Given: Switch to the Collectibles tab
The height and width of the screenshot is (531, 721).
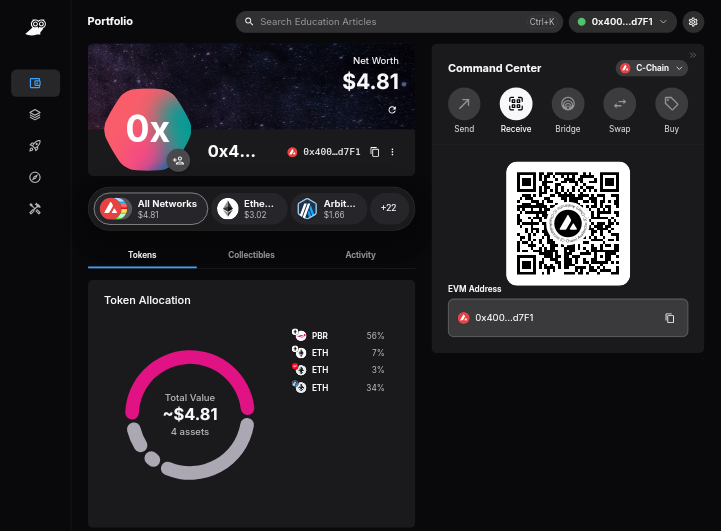Looking at the screenshot, I should point(251,255).
